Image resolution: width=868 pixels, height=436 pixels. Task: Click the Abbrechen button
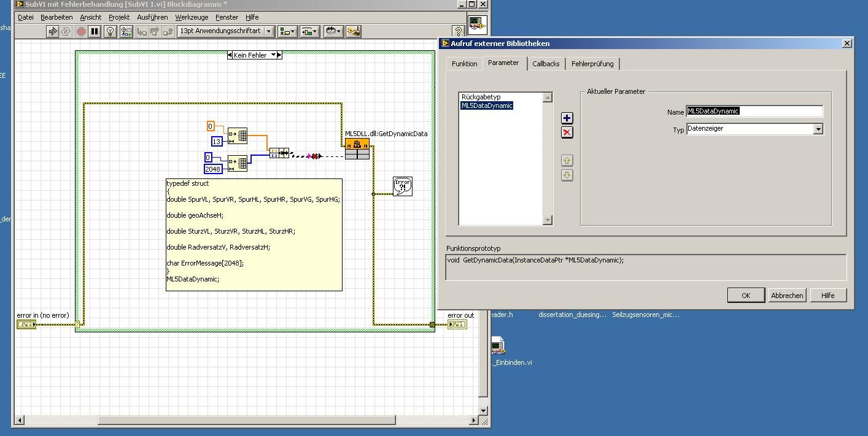pyautogui.click(x=787, y=296)
